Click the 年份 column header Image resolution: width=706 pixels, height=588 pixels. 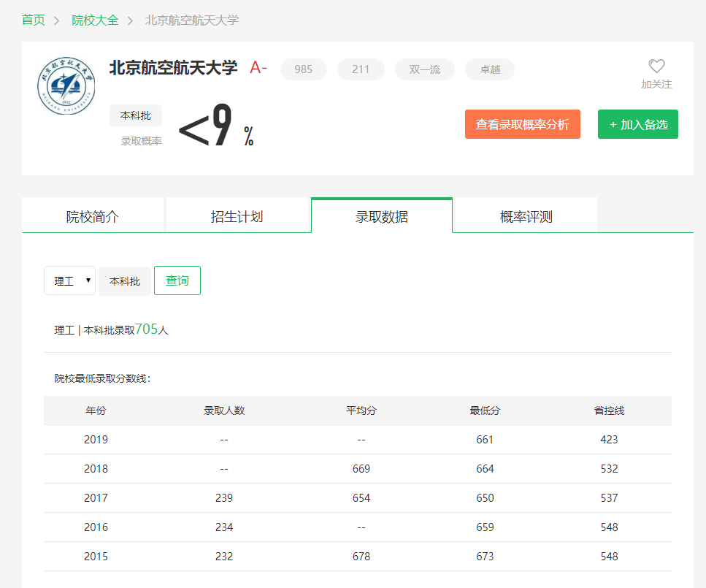tap(96, 411)
